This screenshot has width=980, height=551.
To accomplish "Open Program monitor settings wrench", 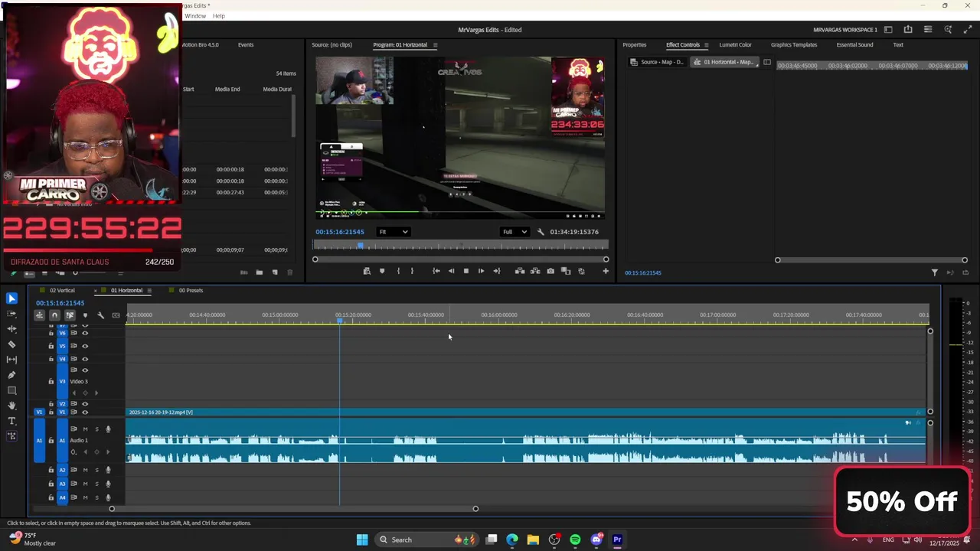I will (541, 232).
